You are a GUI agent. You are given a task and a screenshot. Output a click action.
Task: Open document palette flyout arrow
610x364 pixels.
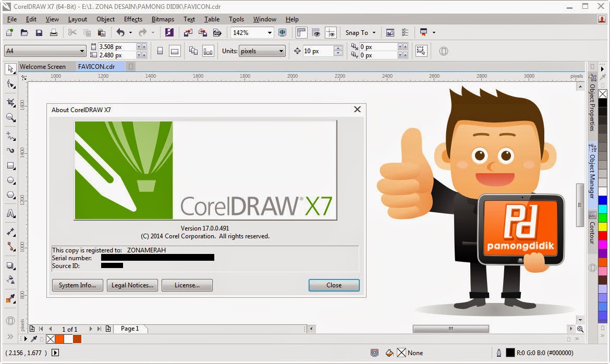pyautogui.click(x=26, y=339)
